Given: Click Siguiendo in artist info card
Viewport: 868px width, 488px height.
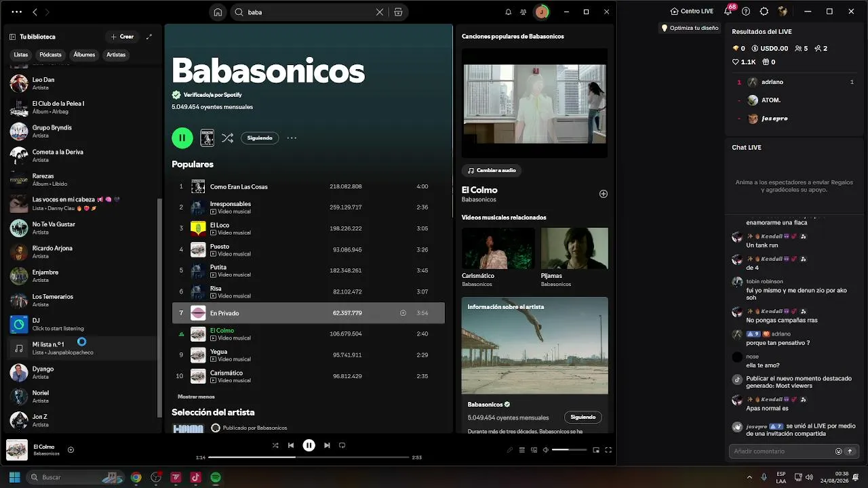Looking at the screenshot, I should point(583,417).
